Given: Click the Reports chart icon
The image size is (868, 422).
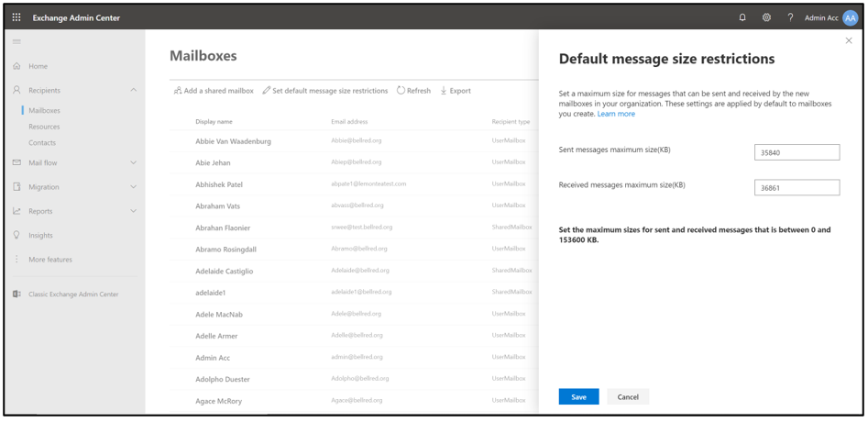Looking at the screenshot, I should coord(16,211).
